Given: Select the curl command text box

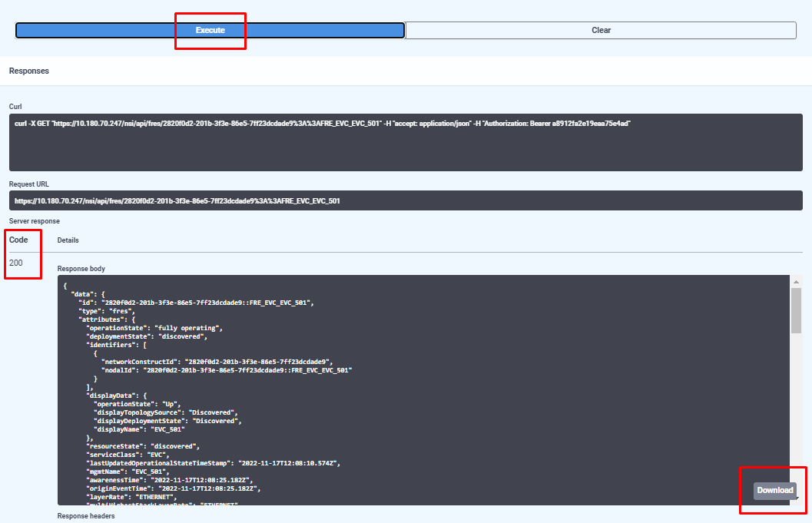Looking at the screenshot, I should coord(406,142).
